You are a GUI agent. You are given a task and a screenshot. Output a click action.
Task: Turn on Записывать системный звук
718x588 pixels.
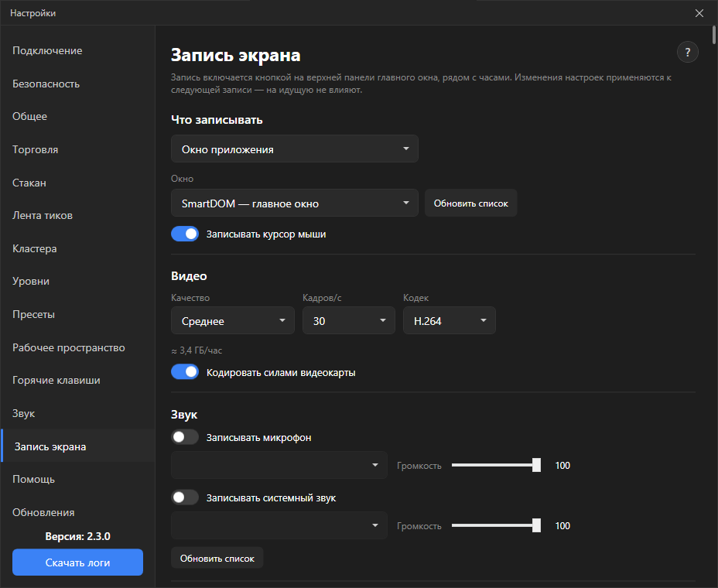coord(185,497)
